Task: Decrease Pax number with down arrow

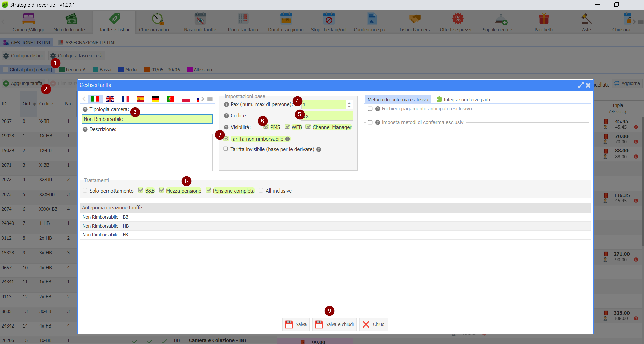Action: tap(349, 107)
